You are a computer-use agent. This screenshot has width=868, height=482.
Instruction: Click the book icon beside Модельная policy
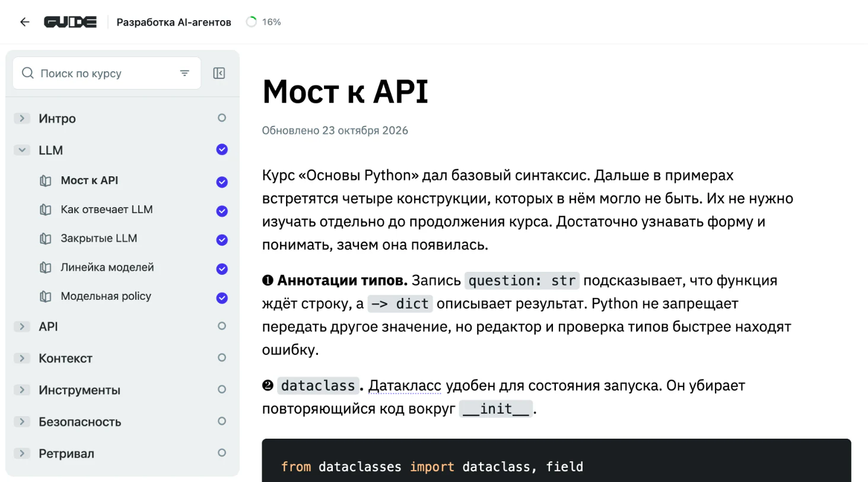[x=46, y=296]
